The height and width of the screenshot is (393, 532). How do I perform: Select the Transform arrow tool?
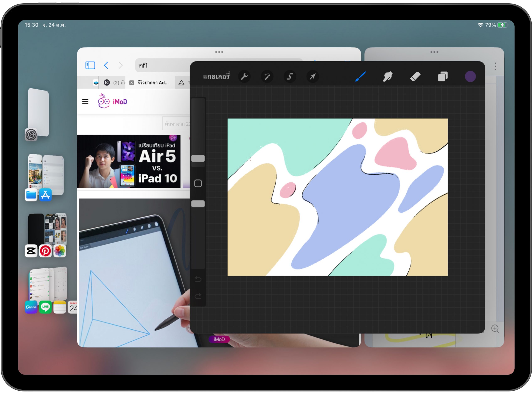313,77
